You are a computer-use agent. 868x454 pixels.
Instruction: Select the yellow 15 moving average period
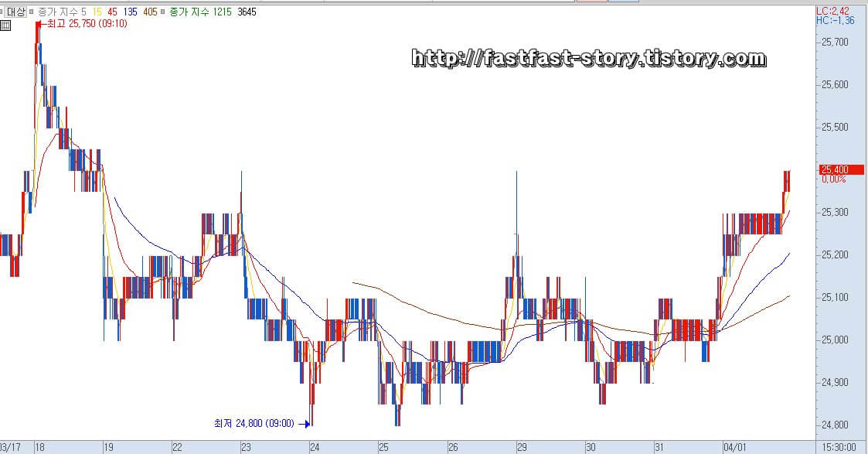click(97, 12)
